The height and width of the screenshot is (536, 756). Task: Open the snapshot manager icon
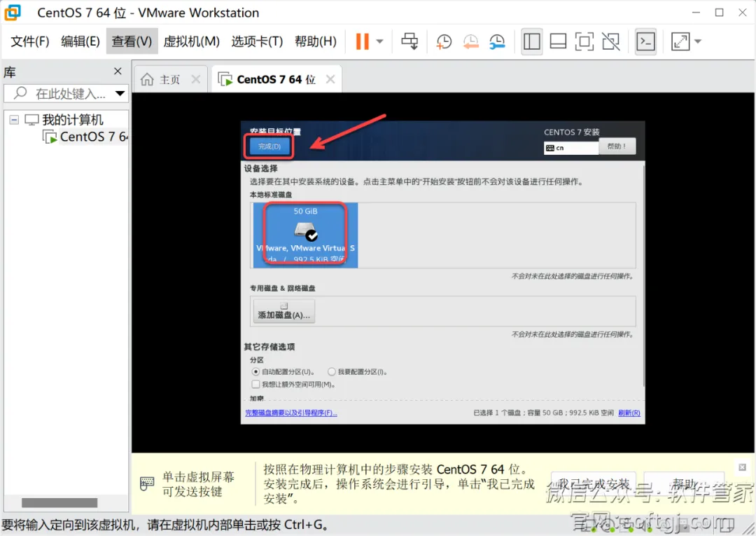(x=497, y=41)
